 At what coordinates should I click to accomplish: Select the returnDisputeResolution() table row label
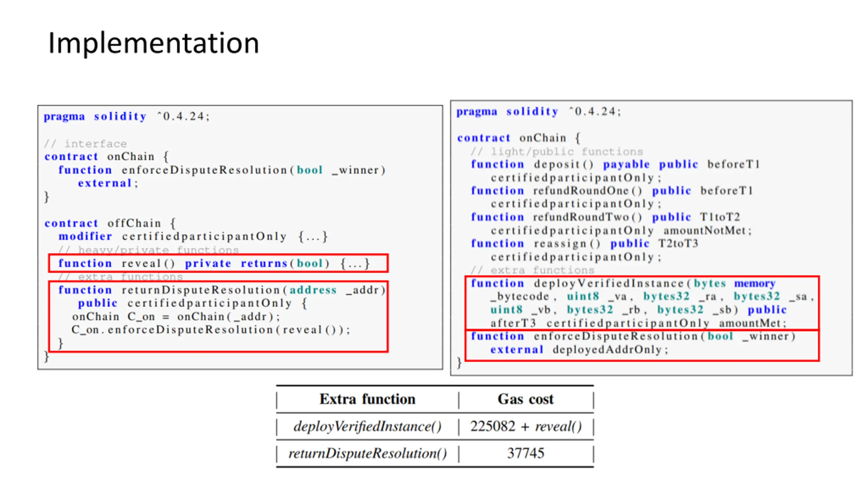point(368,453)
